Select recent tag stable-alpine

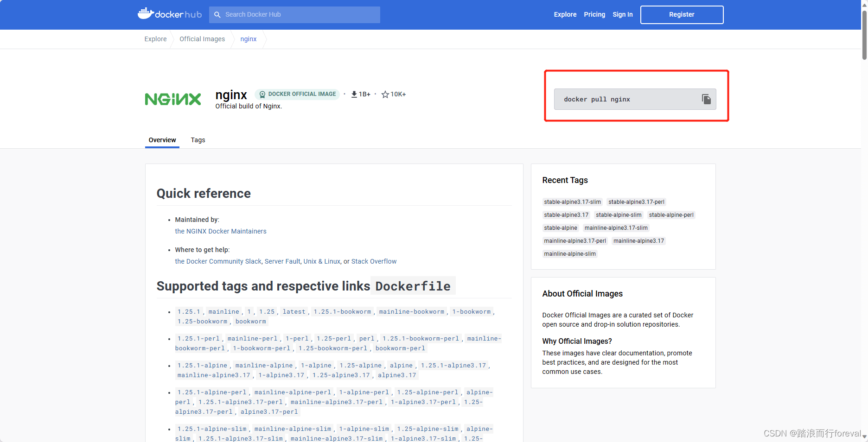[x=561, y=228]
